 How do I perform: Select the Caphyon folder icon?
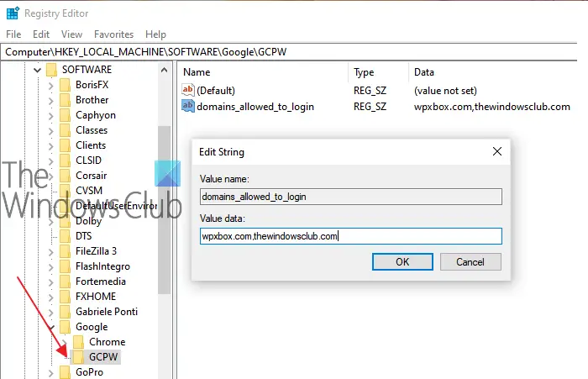pos(65,115)
